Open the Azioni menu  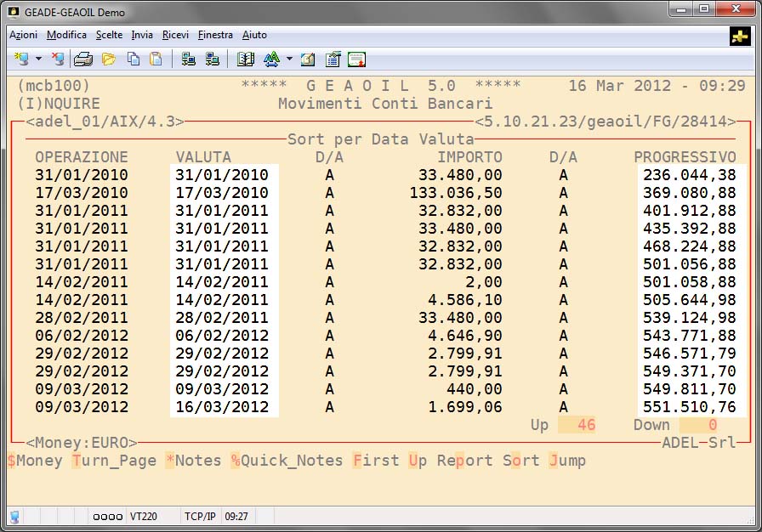point(23,35)
